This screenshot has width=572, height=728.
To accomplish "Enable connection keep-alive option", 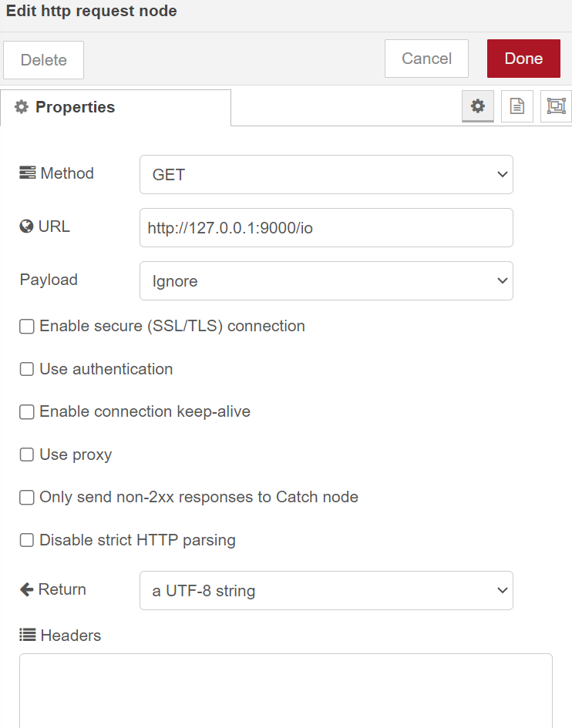I will coord(27,412).
